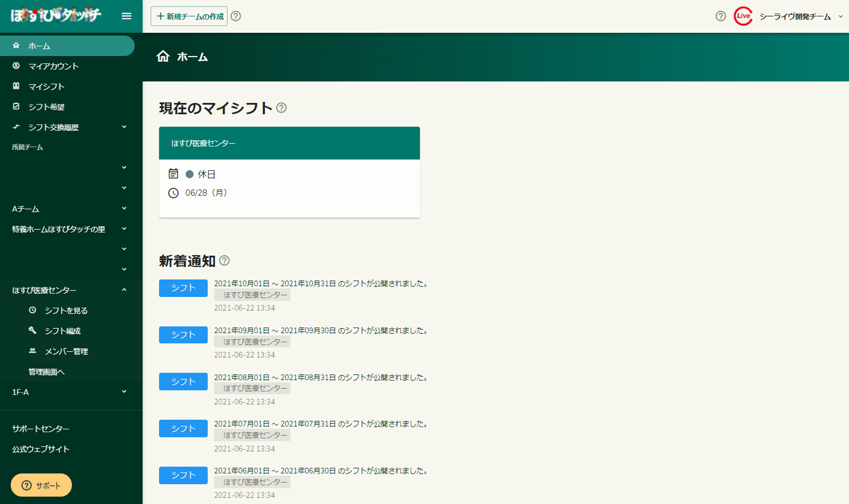Click the 06/28（月） date text
The width and height of the screenshot is (849, 504).
(207, 193)
